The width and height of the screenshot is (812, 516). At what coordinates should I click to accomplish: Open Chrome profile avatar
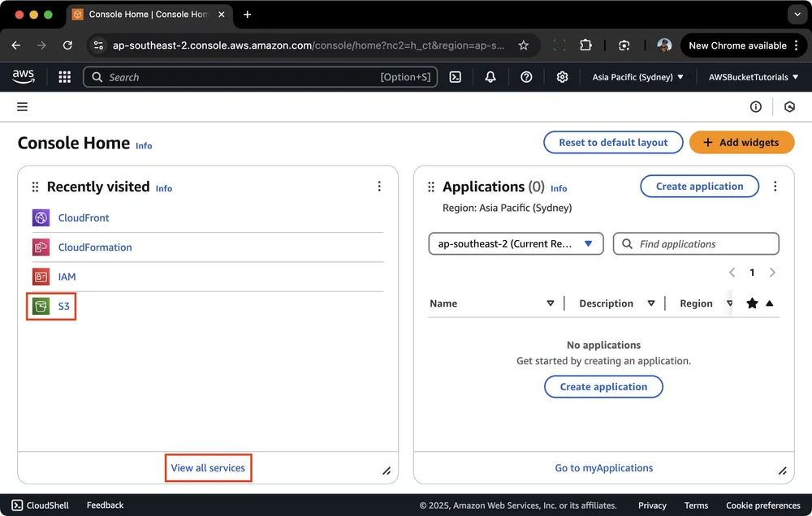(x=664, y=45)
